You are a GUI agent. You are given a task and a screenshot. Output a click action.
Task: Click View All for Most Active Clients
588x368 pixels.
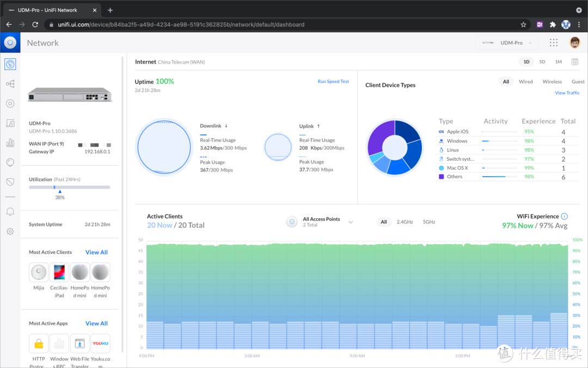[x=96, y=252]
